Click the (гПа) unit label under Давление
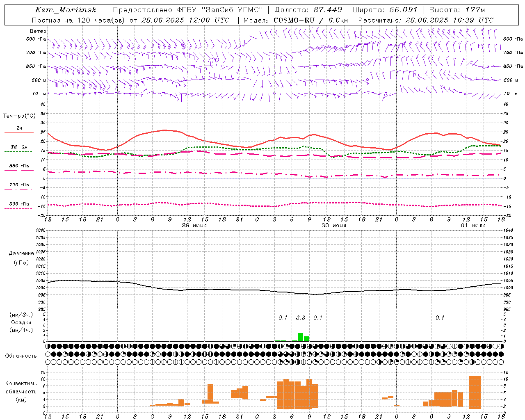 coord(21,263)
